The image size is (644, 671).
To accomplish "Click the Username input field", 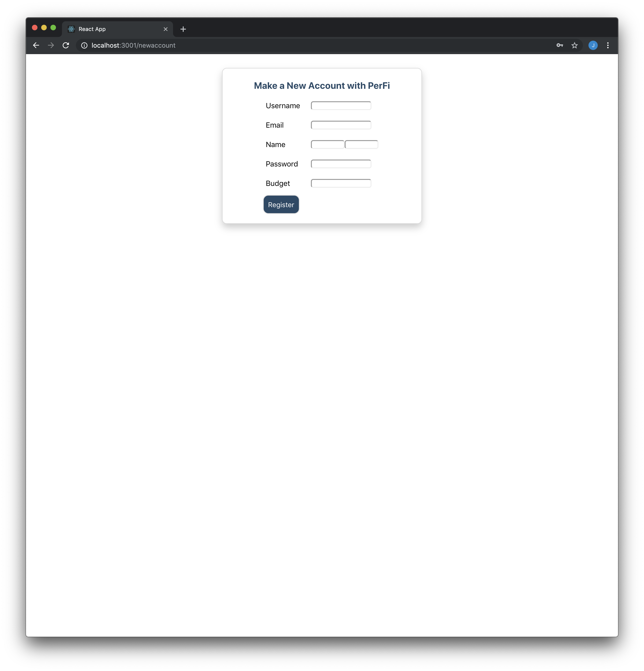I will click(x=341, y=105).
